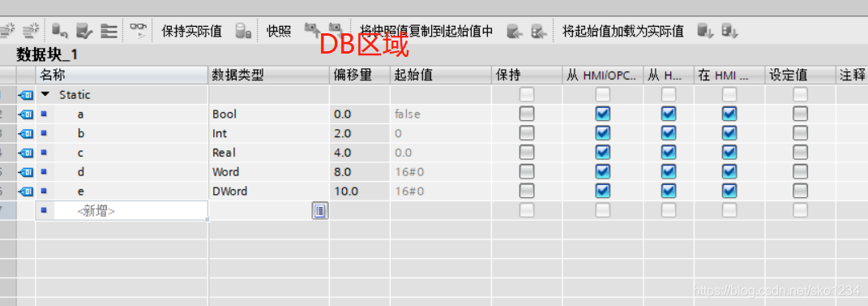Uncheck 从 H... checkbox for variable d
868x306 pixels.
point(669,172)
